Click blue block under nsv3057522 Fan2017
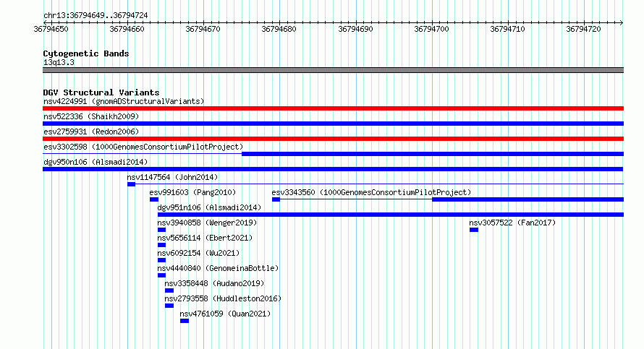The height and width of the screenshot is (349, 644). [474, 230]
